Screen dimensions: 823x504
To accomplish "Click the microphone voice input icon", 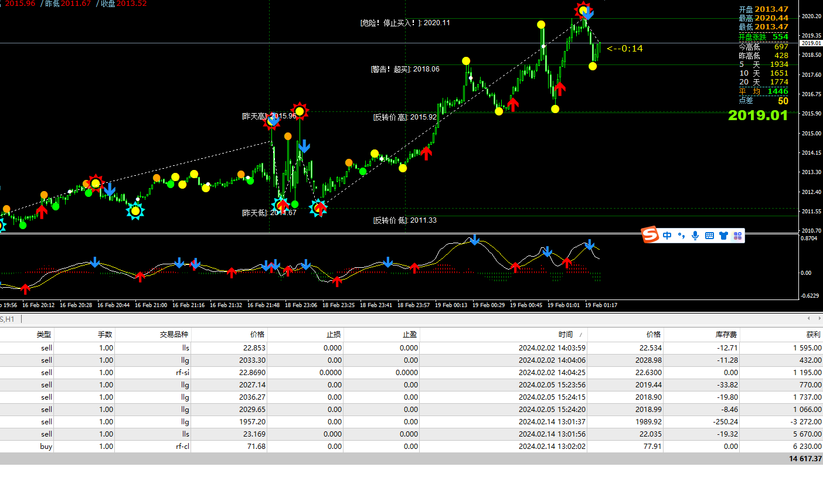I will click(695, 236).
